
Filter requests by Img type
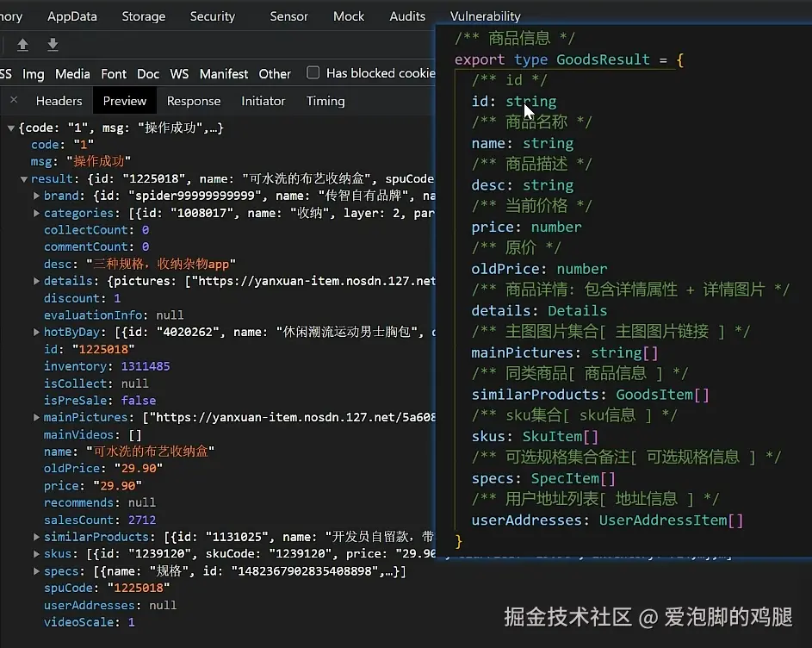pos(33,74)
